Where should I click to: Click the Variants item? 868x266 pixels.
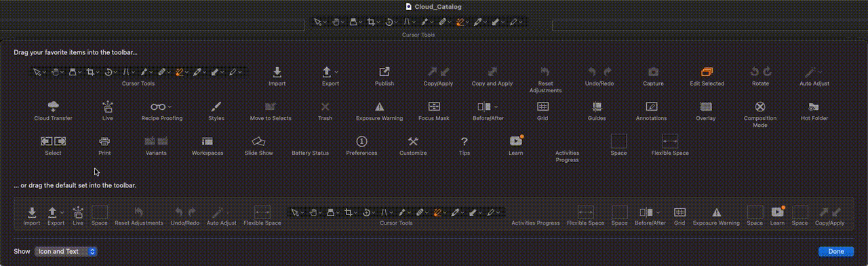tap(156, 145)
